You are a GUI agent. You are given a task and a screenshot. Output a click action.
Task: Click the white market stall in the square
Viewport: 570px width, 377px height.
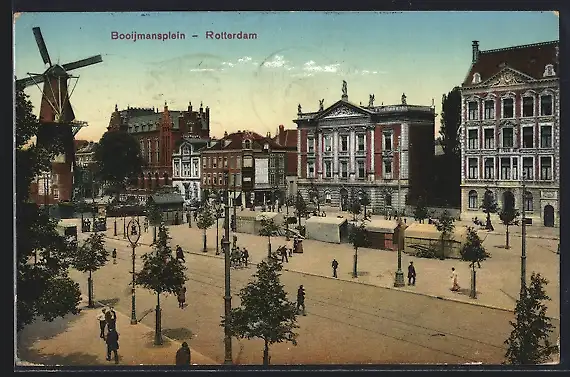[325, 229]
